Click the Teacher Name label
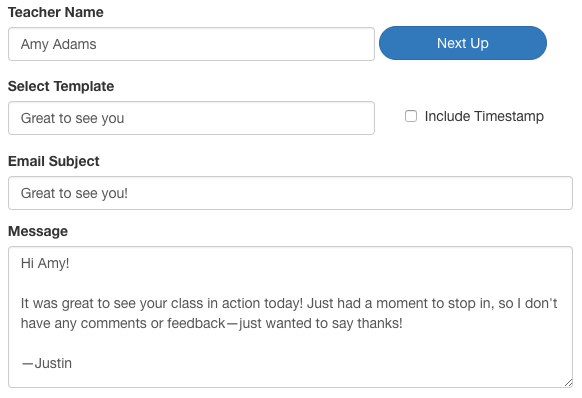 [56, 12]
